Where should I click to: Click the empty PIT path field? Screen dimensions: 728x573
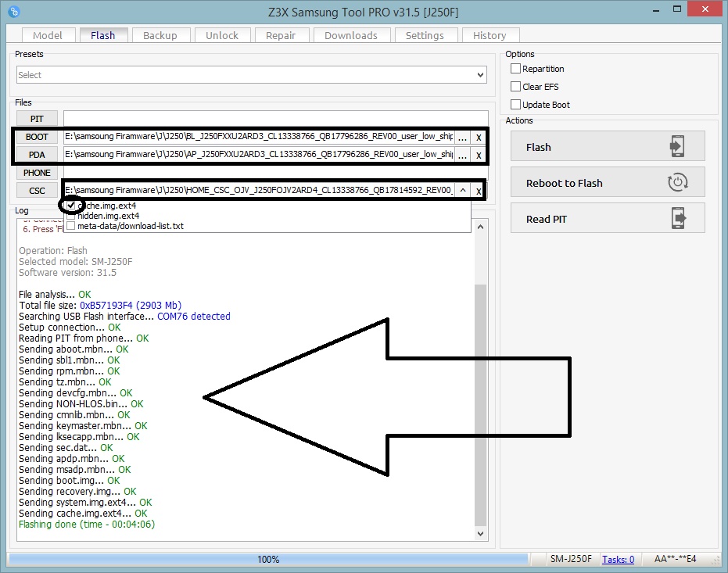click(276, 118)
